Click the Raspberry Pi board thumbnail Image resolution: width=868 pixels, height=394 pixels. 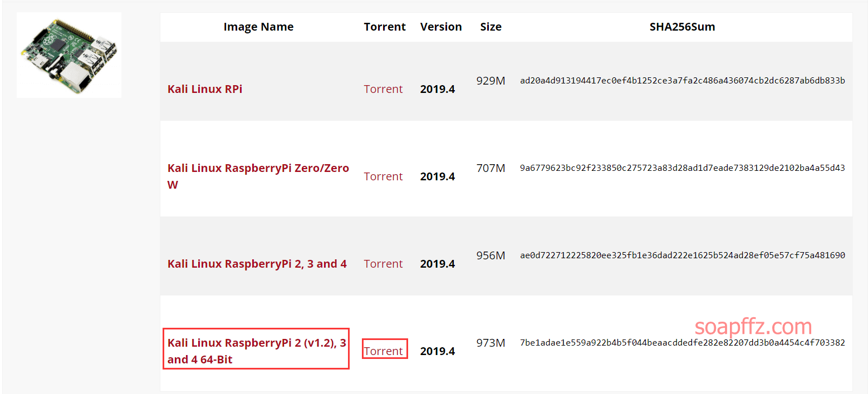point(69,55)
